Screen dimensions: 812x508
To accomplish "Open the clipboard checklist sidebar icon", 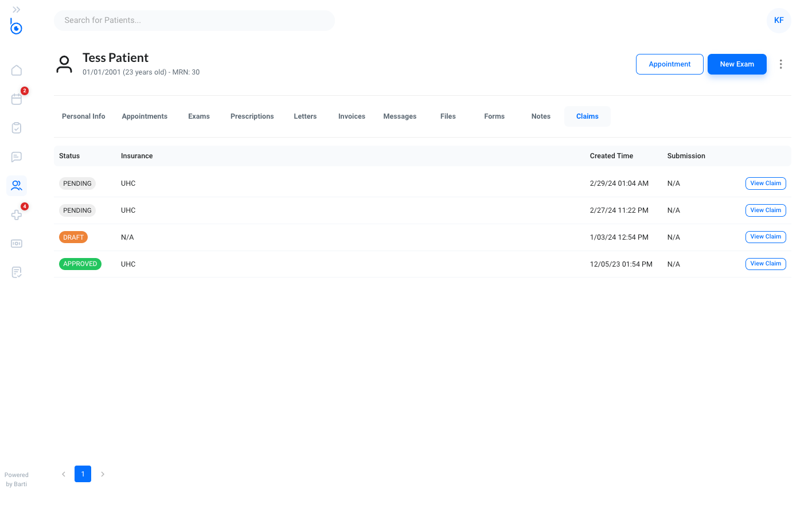I will click(17, 128).
